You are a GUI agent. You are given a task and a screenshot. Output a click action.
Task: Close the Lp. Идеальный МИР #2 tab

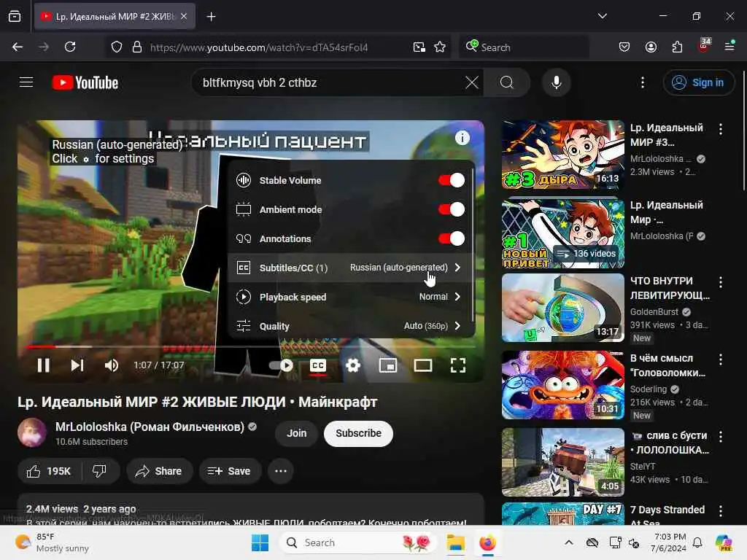pos(184,16)
